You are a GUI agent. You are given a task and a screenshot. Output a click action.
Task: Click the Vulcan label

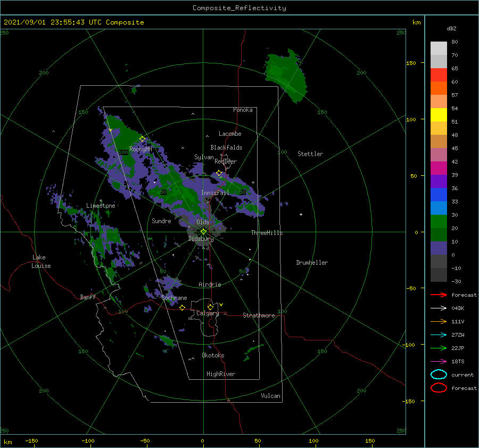(x=270, y=396)
